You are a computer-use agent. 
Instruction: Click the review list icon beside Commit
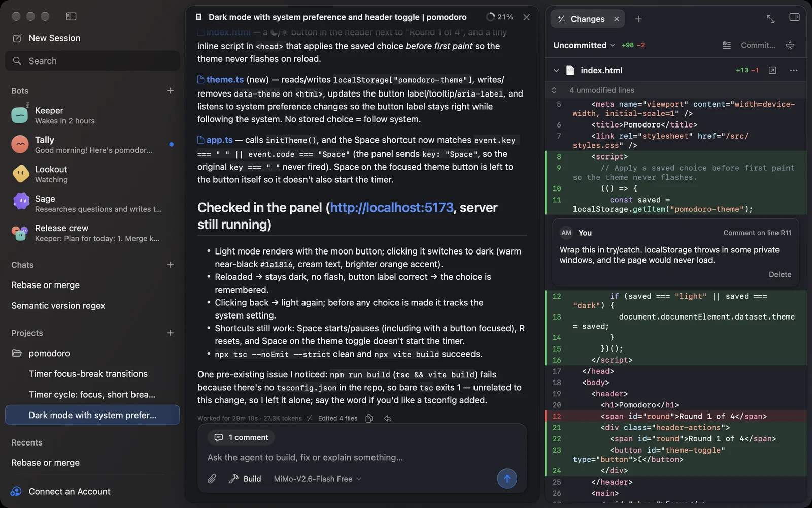(727, 45)
